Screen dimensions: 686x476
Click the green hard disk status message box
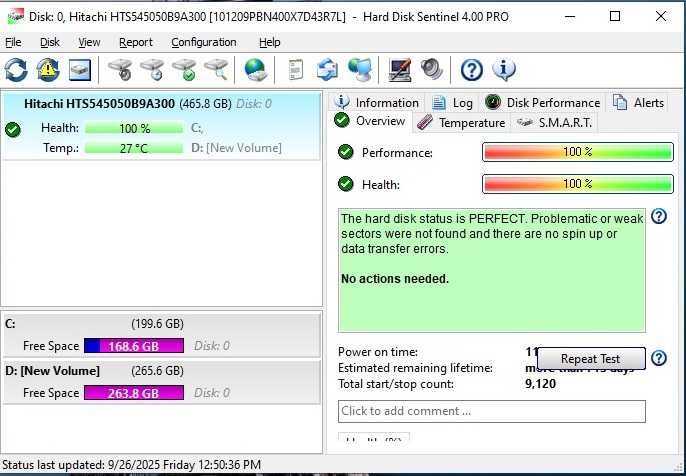(491, 270)
